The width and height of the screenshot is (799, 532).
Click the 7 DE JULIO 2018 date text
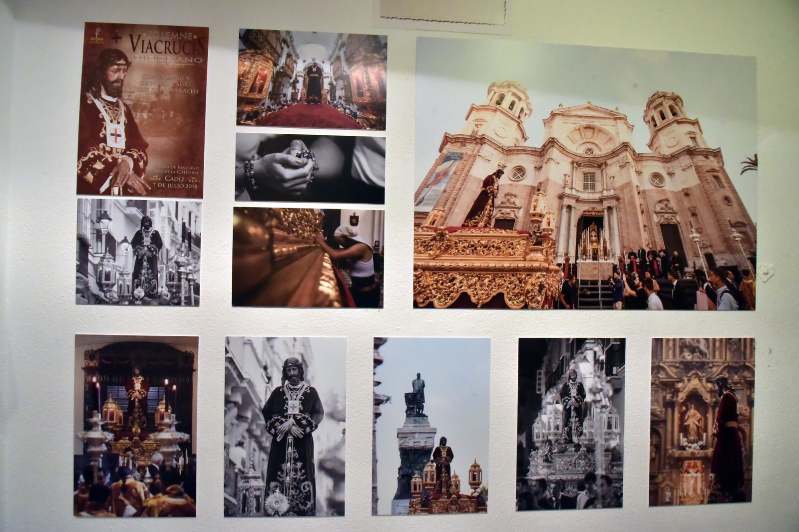pyautogui.click(x=174, y=186)
